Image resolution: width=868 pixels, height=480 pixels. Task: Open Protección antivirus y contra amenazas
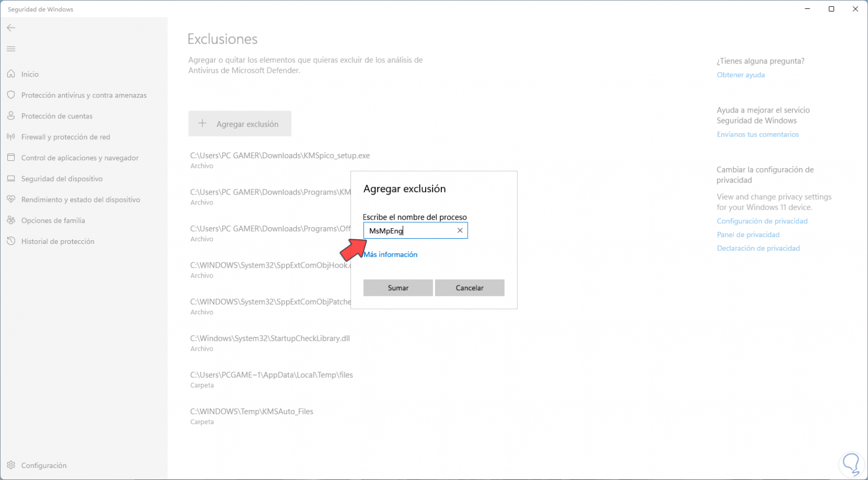[84, 95]
